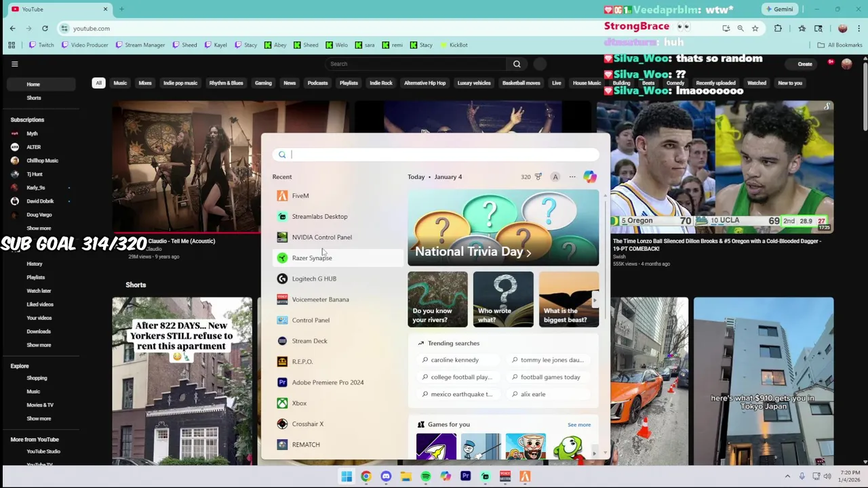Open Voicemeeter Banana from Recent list
This screenshot has width=868, height=488.
tap(338, 300)
